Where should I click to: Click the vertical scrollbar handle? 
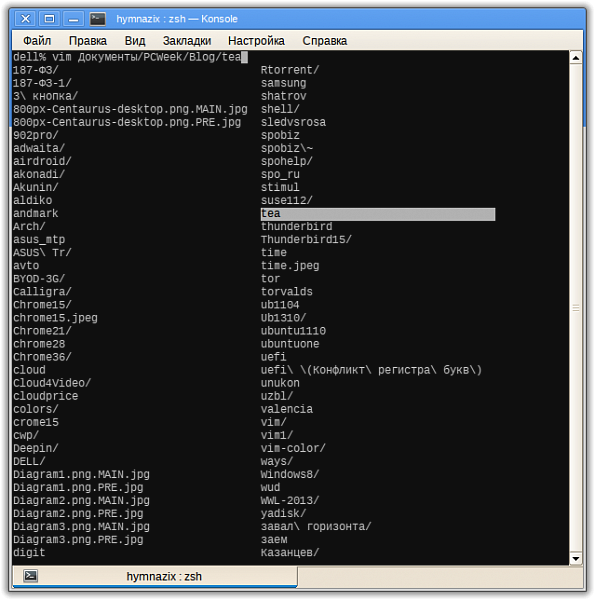(x=575, y=308)
